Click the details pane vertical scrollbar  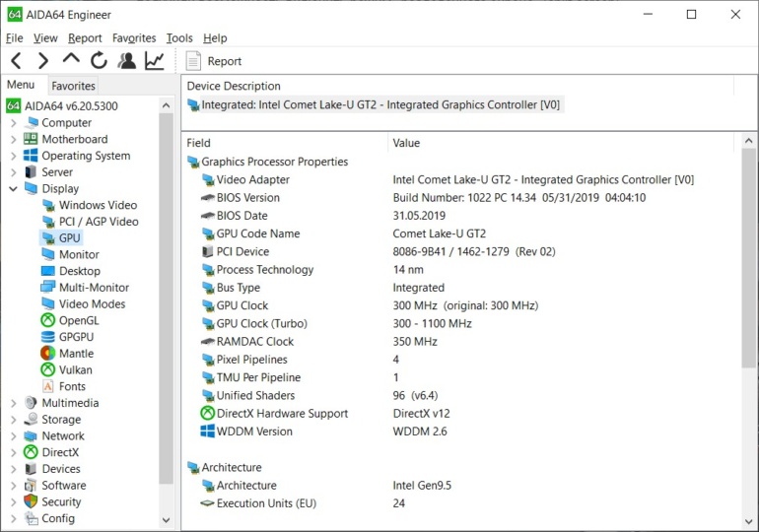click(x=749, y=296)
